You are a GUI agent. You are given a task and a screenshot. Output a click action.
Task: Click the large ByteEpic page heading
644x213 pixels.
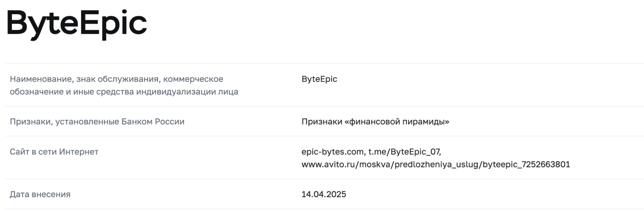(77, 23)
